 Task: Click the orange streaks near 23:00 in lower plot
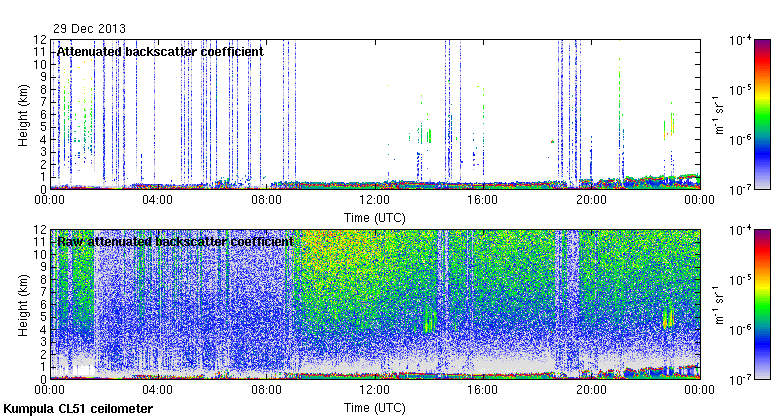669,318
